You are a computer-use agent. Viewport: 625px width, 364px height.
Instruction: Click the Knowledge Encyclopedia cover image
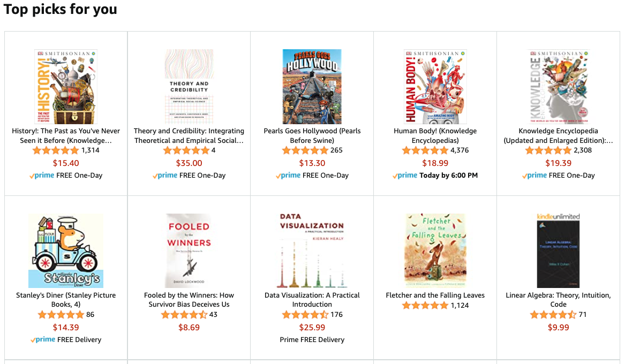coord(559,87)
